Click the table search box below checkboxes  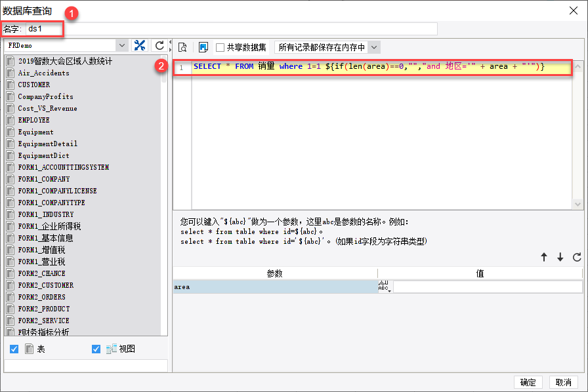[x=86, y=365]
